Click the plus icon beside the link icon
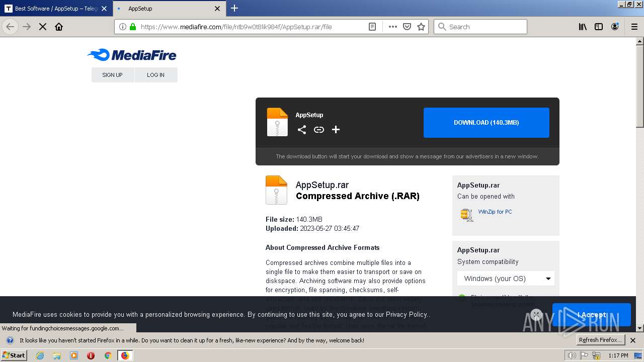The image size is (644, 362). (x=336, y=130)
